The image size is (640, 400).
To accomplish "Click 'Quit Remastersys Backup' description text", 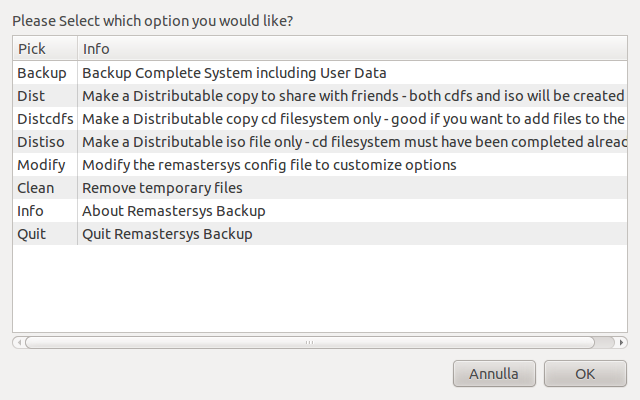I will (167, 234).
